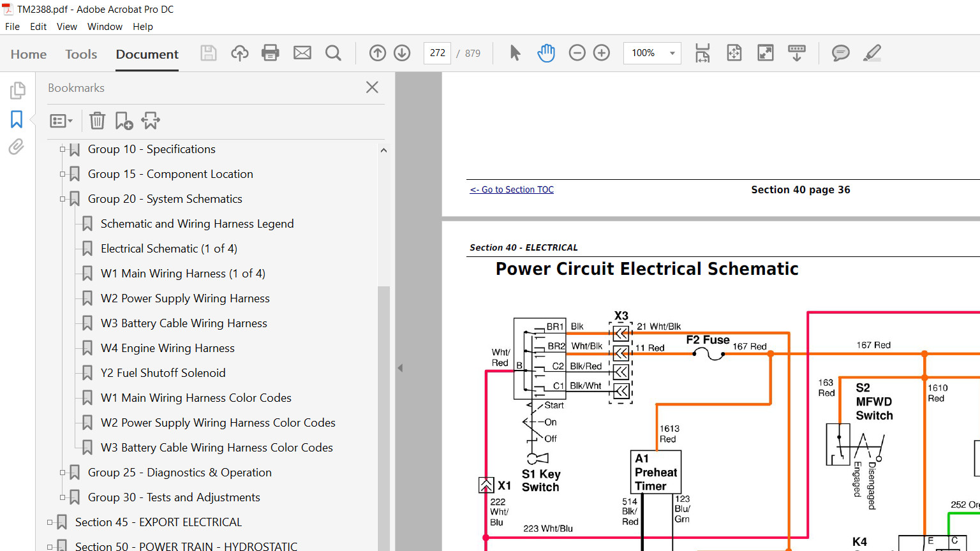This screenshot has width=980, height=551.
Task: Delete the selected bookmark with trash icon
Action: click(97, 121)
